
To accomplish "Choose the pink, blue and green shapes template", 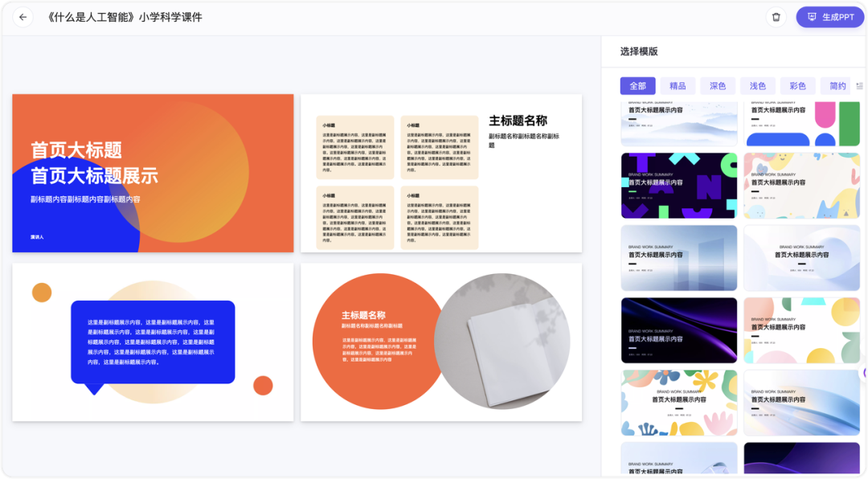I will click(801, 124).
